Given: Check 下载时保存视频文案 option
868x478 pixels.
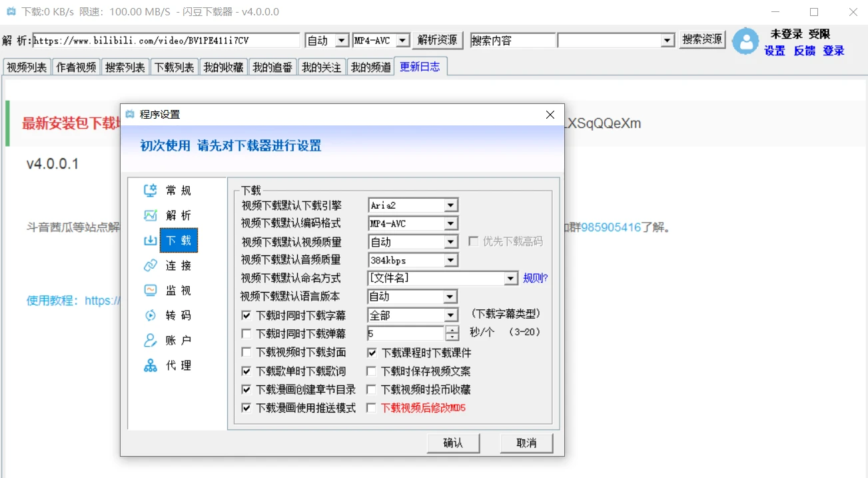Looking at the screenshot, I should [372, 371].
